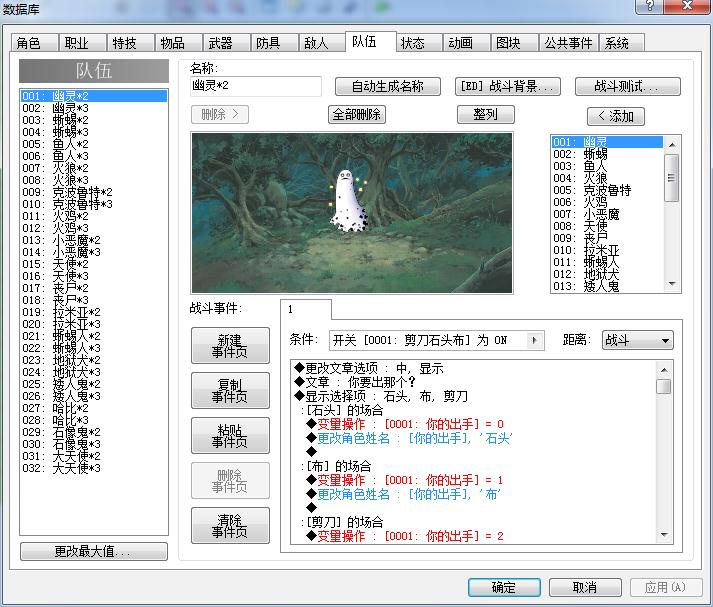Select troop 024: 地狱犬*3
The height and width of the screenshot is (607, 713).
(x=94, y=372)
